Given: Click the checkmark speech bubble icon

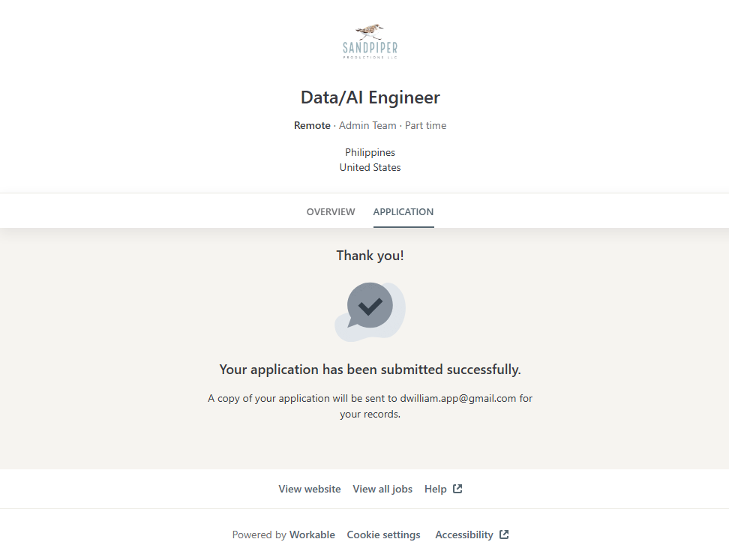Looking at the screenshot, I should [370, 306].
